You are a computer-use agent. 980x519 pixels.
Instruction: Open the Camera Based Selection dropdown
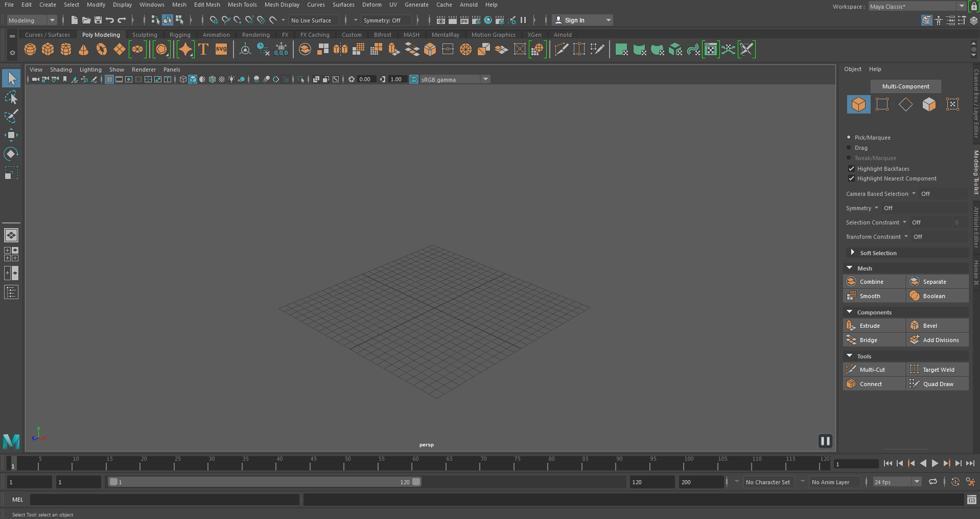881,194
